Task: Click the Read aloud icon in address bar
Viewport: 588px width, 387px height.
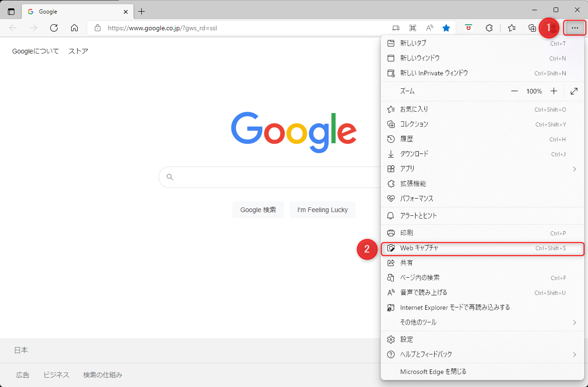Action: [429, 28]
